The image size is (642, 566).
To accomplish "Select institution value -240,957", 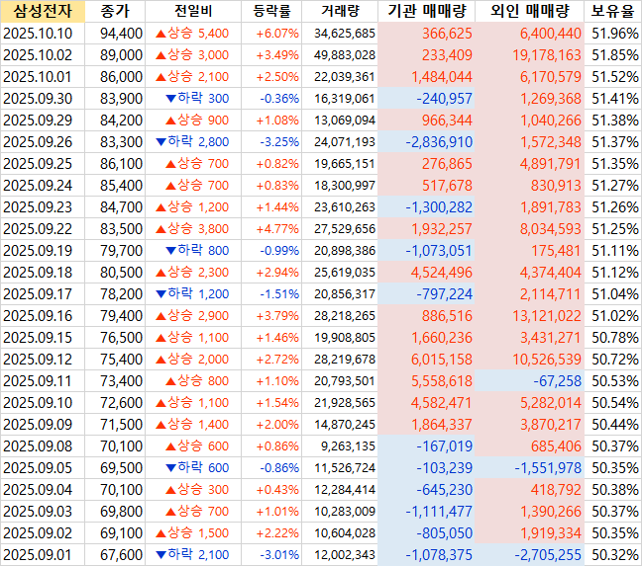I will tap(427, 98).
